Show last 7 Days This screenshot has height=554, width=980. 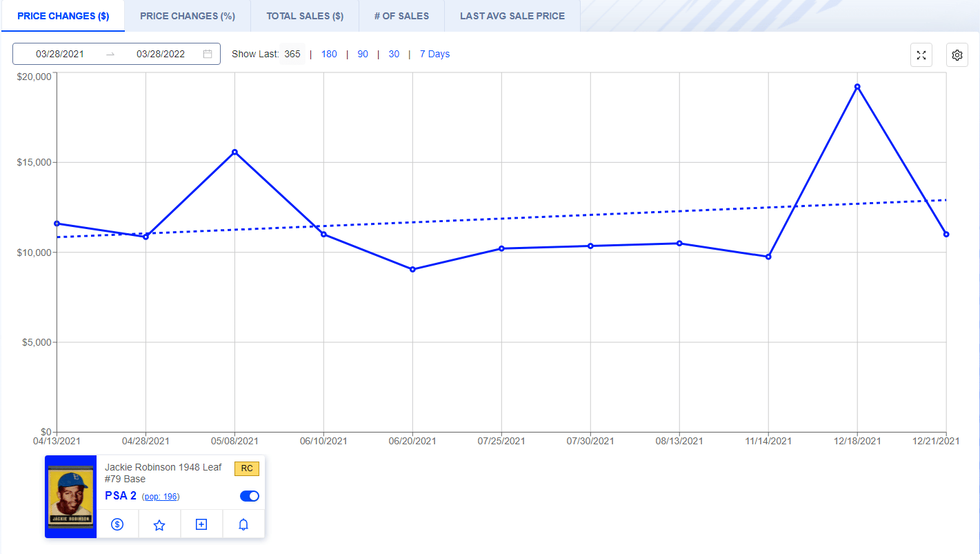(x=434, y=54)
